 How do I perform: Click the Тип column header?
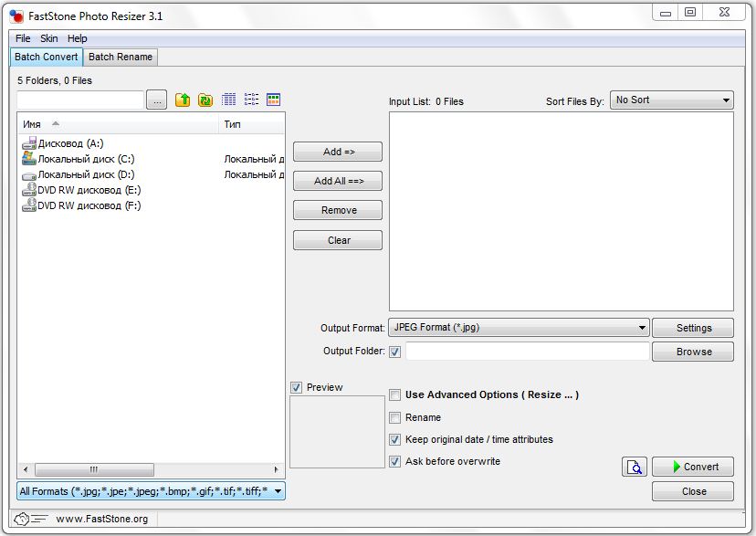tap(252, 124)
